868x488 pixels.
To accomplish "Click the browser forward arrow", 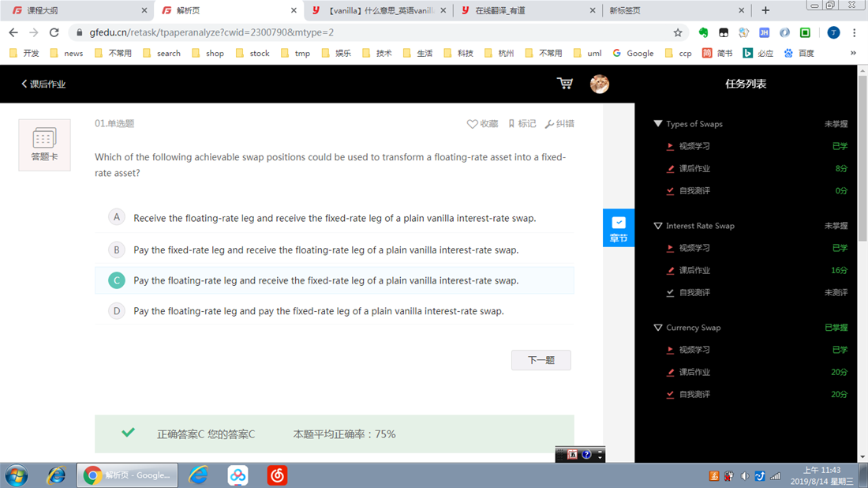I will pyautogui.click(x=34, y=32).
